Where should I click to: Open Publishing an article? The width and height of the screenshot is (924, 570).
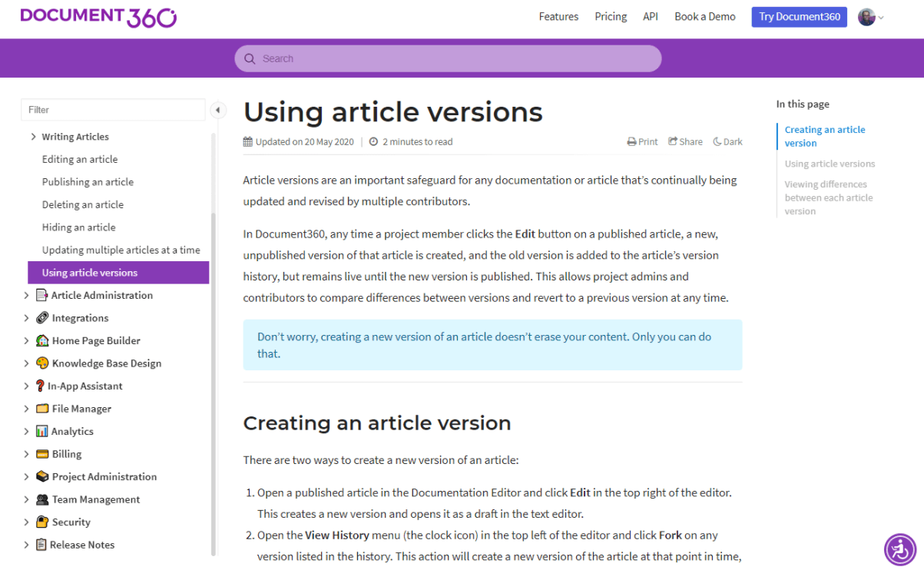[88, 182]
